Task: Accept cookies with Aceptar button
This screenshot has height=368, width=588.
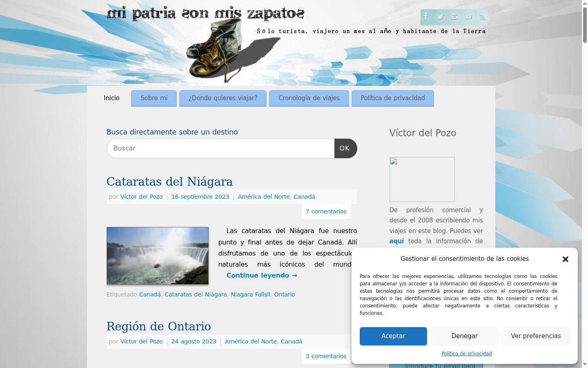Action: (x=393, y=336)
